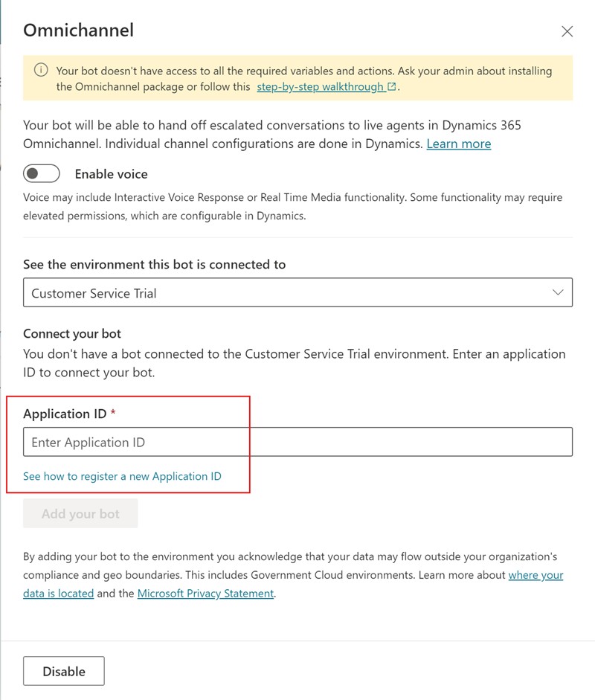Click the external-link icon beside walkthrough
The width and height of the screenshot is (595, 700).
coord(391,86)
